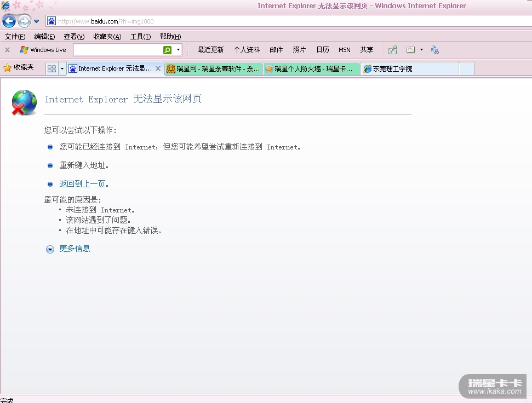Click the green Windows Live search icon
532x403 pixels.
[167, 50]
